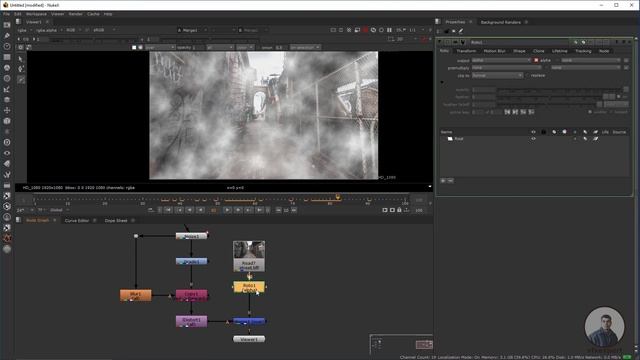Click the orange playhead marker on timeline
This screenshot has height=360, width=640.
pyautogui.click(x=338, y=197)
